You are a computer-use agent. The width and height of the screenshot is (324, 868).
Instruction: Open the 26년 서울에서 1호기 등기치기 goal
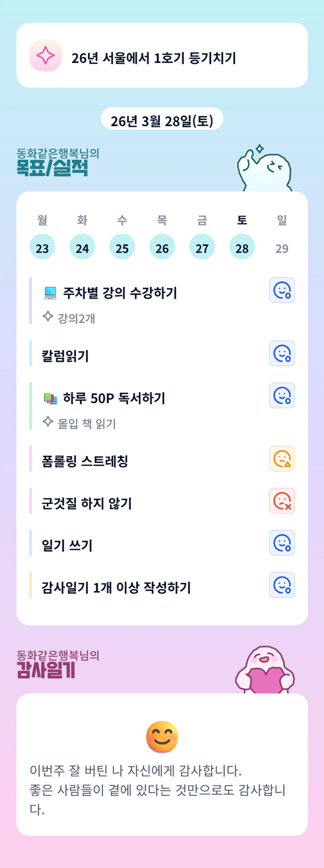tap(154, 58)
